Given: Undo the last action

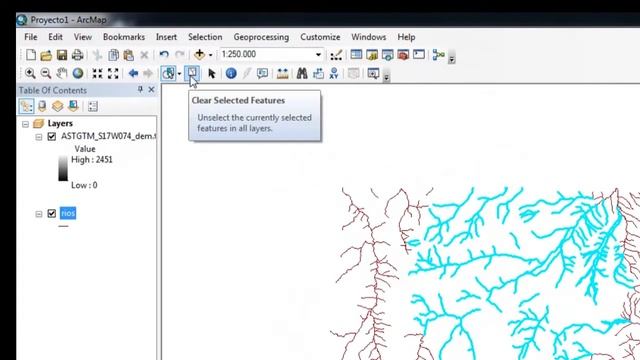Looking at the screenshot, I should (x=164, y=55).
